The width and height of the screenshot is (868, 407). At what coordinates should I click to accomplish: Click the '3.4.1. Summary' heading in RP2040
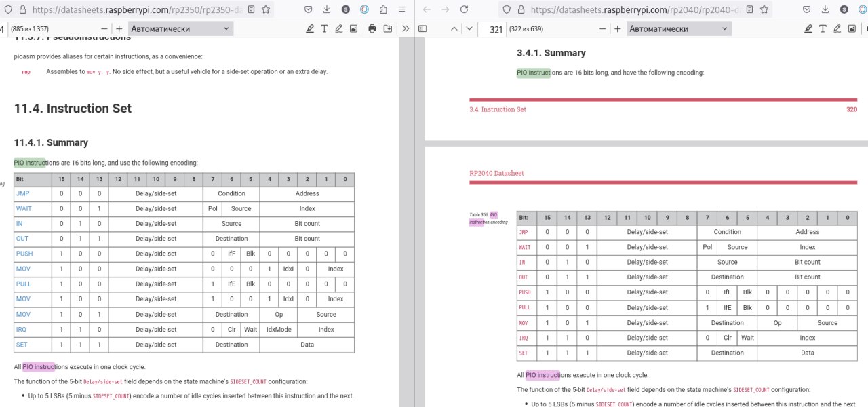tap(551, 53)
